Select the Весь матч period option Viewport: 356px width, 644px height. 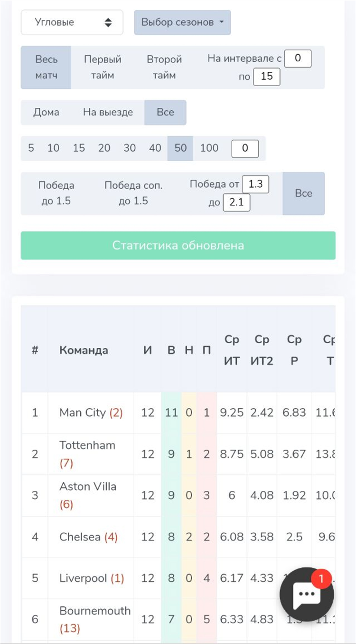46,67
